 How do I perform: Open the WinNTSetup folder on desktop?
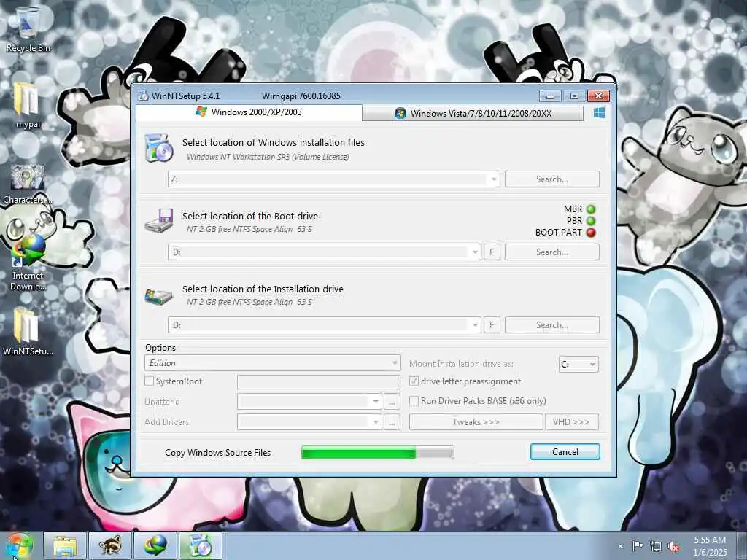27,332
